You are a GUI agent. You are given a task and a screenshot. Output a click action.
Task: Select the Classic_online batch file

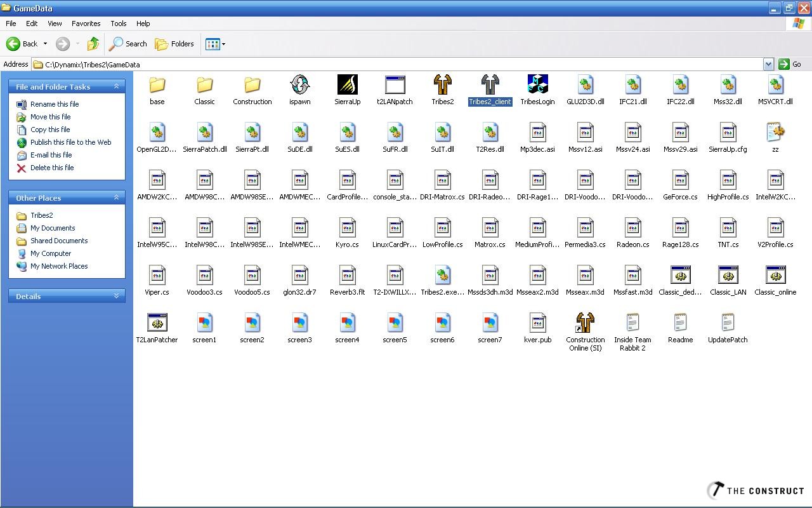pyautogui.click(x=775, y=275)
